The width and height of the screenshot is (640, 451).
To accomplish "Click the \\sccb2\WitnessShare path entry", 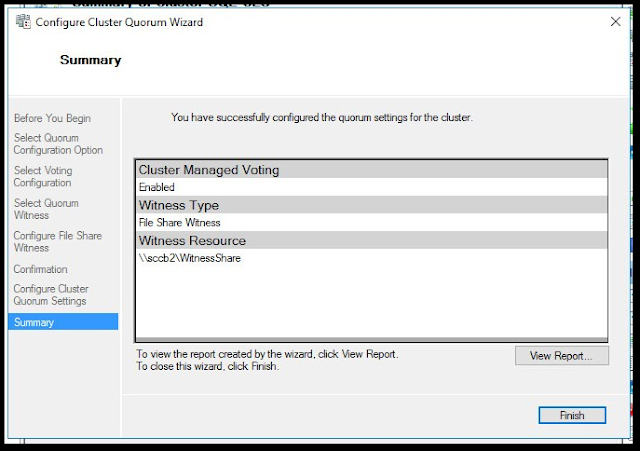I will (189, 258).
